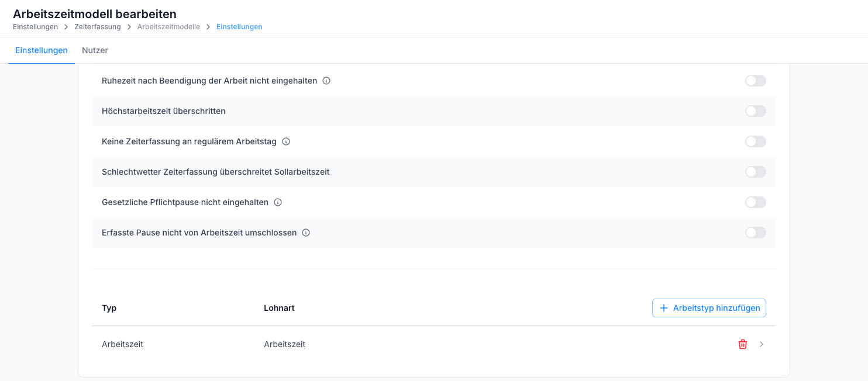The height and width of the screenshot is (381, 868).
Task: Click info icon beside Keine Zeiterfassung
Action: 286,141
